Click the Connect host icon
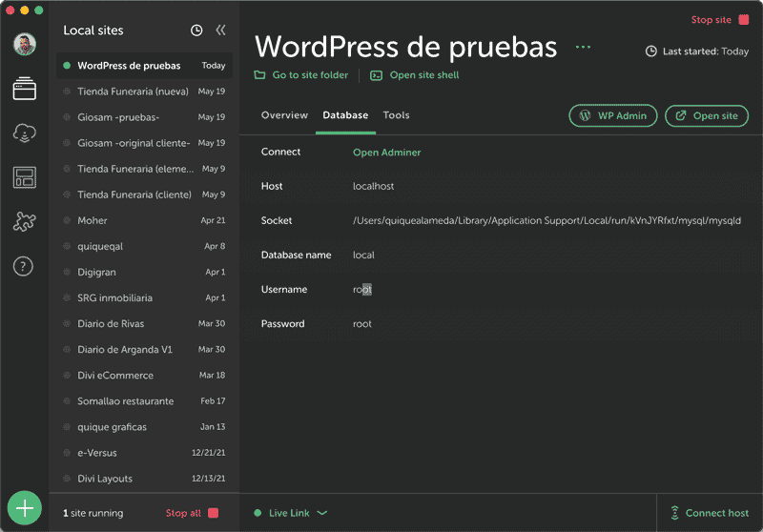Screen dimensions: 763x532 675,513
